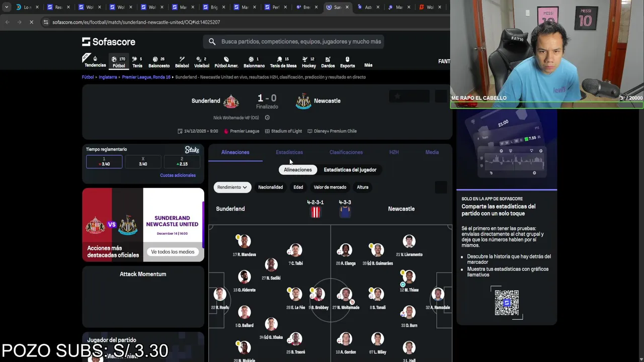Select the Nacionalidad filter chip

tap(271, 187)
